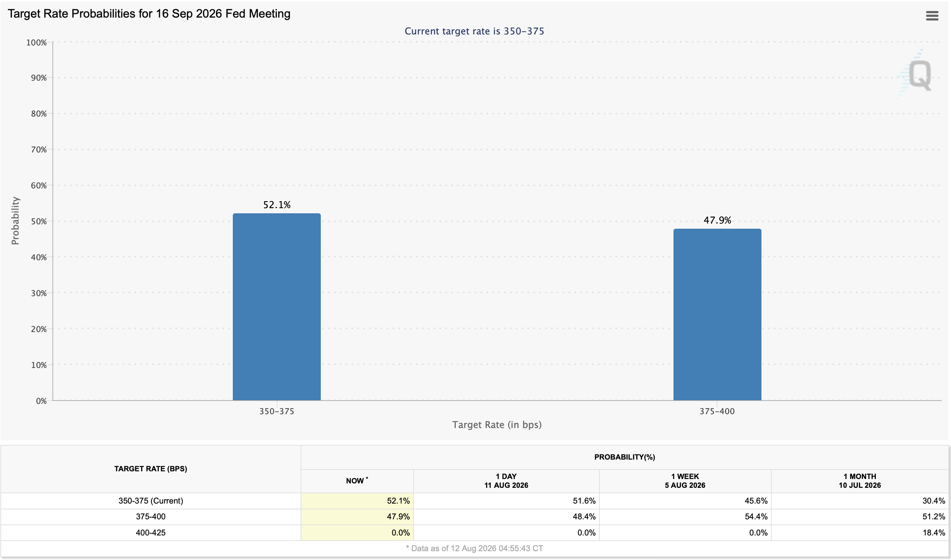Image resolution: width=951 pixels, height=560 pixels.
Task: Click the 90% y-axis tick label
Action: click(x=39, y=78)
